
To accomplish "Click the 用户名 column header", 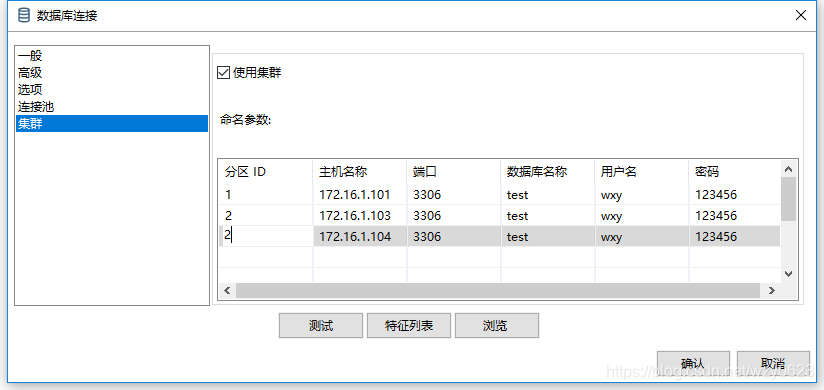I will pyautogui.click(x=642, y=171).
